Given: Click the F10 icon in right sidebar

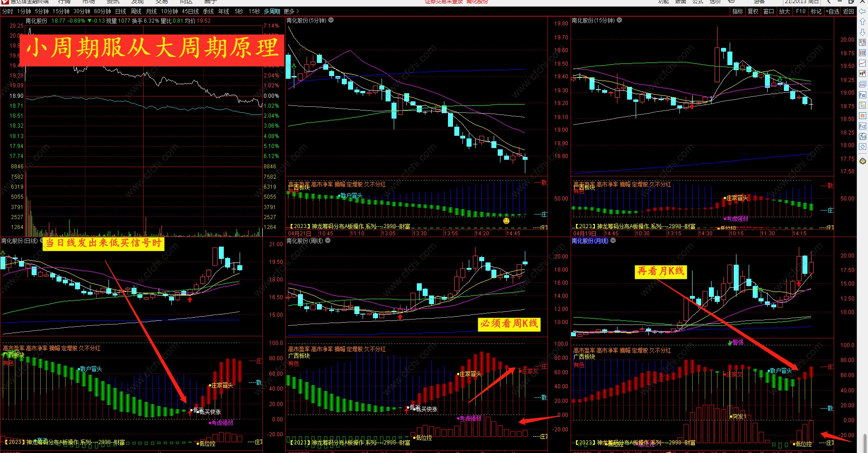Looking at the screenshot, I should (x=862, y=95).
